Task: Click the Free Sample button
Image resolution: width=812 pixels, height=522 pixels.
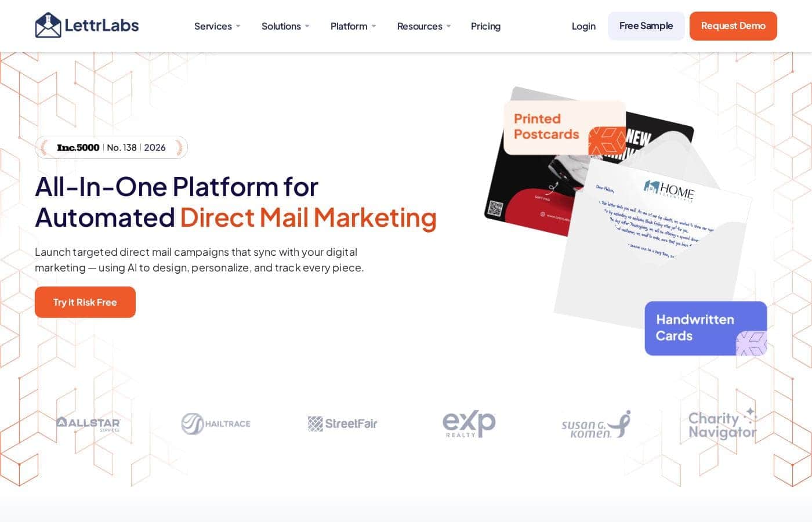Action: (646, 26)
